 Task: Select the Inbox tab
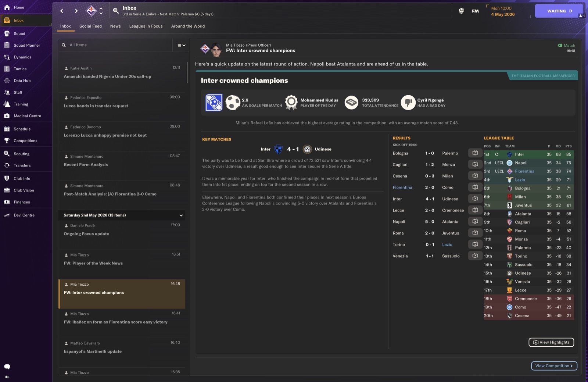[x=65, y=26]
